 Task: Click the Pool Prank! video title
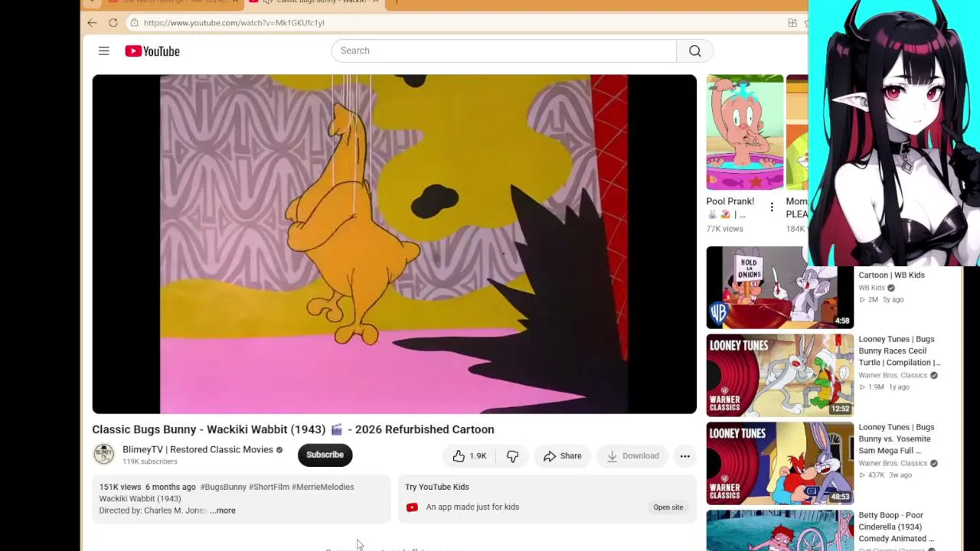click(730, 208)
